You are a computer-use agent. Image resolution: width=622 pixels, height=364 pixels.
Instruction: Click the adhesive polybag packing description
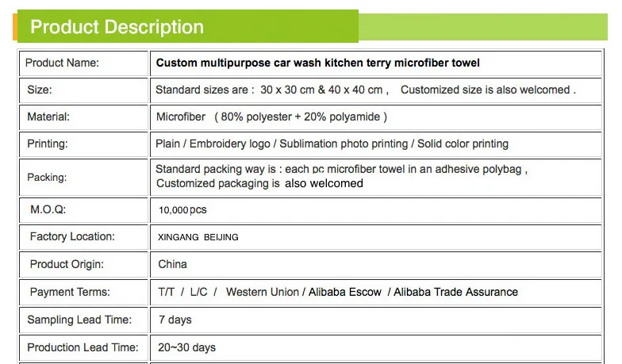click(x=341, y=169)
